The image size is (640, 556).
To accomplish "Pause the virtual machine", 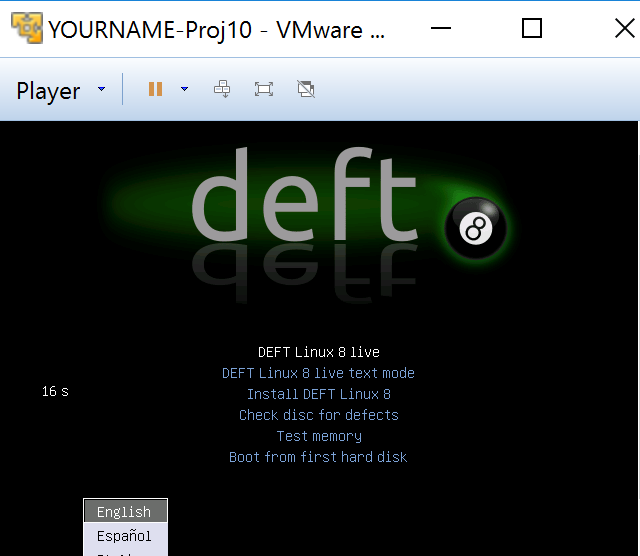I will click(x=156, y=89).
